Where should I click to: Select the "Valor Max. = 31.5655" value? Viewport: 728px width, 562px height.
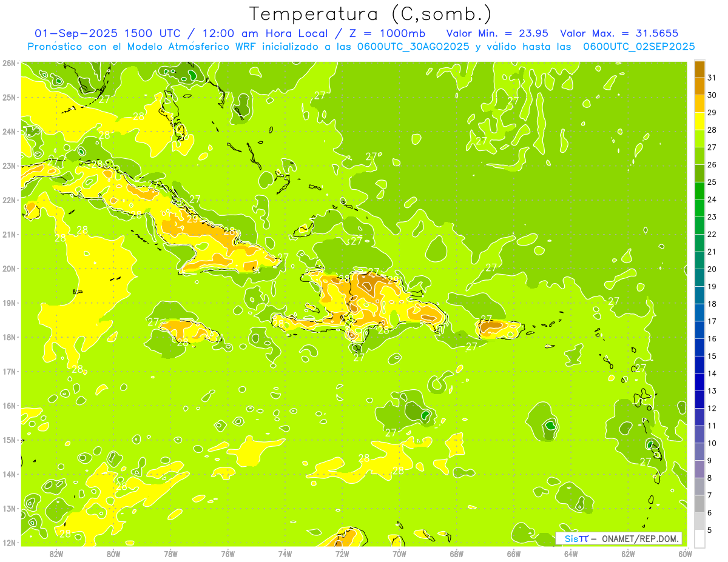tap(619, 33)
